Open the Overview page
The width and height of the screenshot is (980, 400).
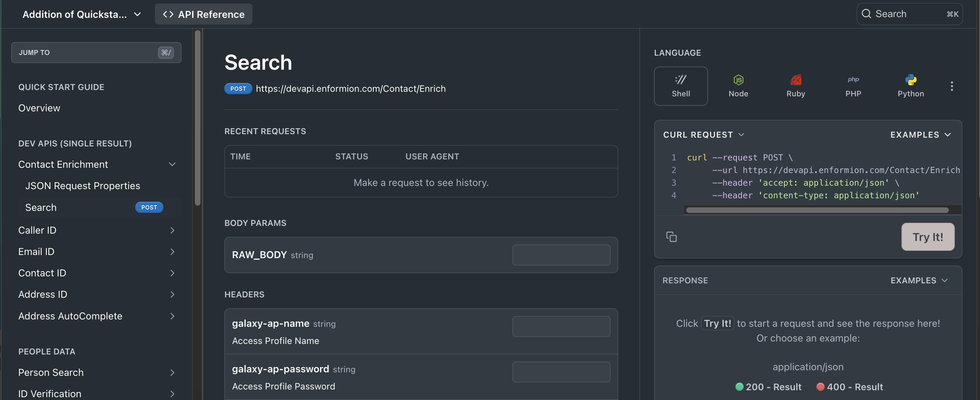coord(39,108)
